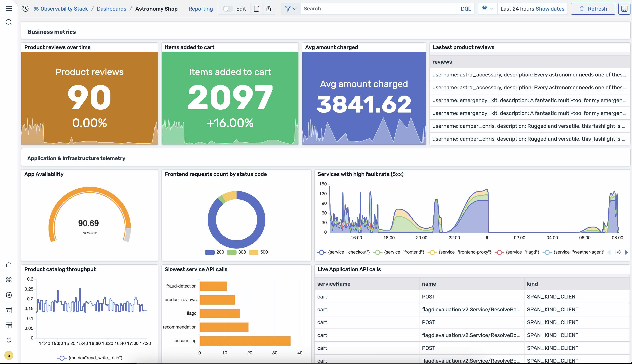Click the recommendation bar in chart
632x364 pixels.
point(224,327)
